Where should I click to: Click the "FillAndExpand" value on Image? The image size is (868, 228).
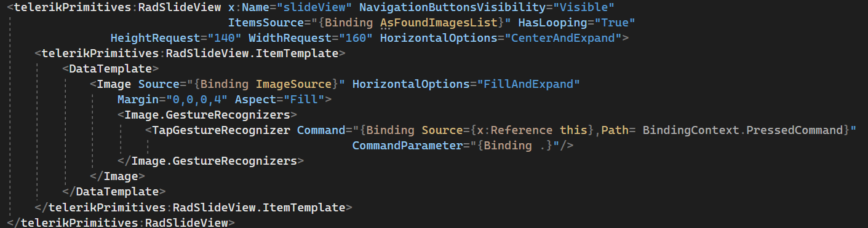(x=528, y=84)
